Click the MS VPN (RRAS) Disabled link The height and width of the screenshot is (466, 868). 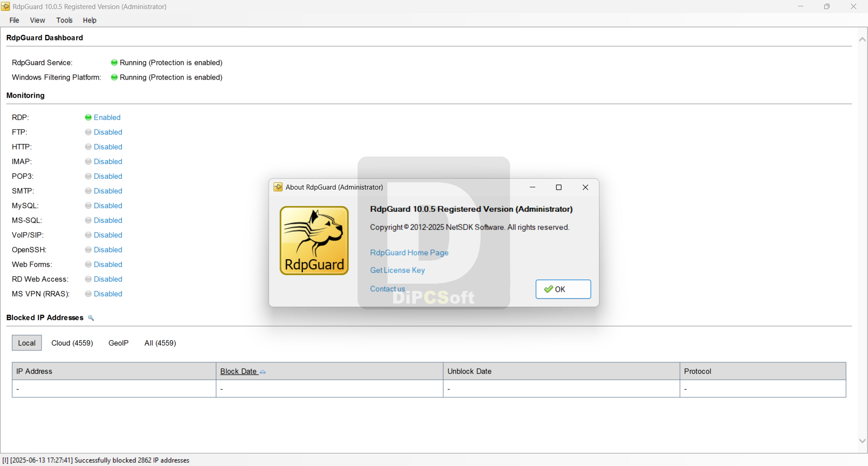(108, 294)
